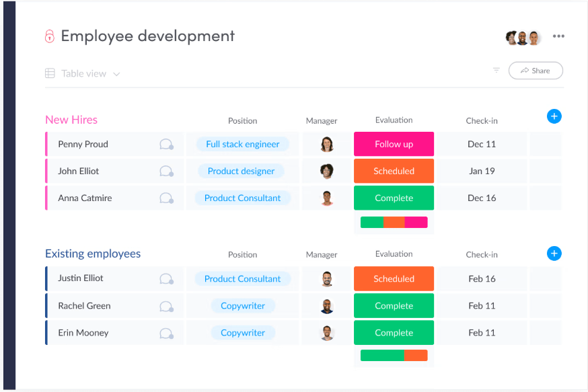This screenshot has width=588, height=392.
Task: Select the Full stack engineer position tag
Action: [x=242, y=144]
